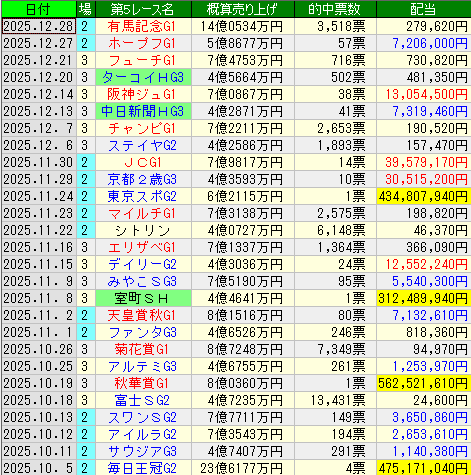Click payout 24,600円

click(441, 400)
